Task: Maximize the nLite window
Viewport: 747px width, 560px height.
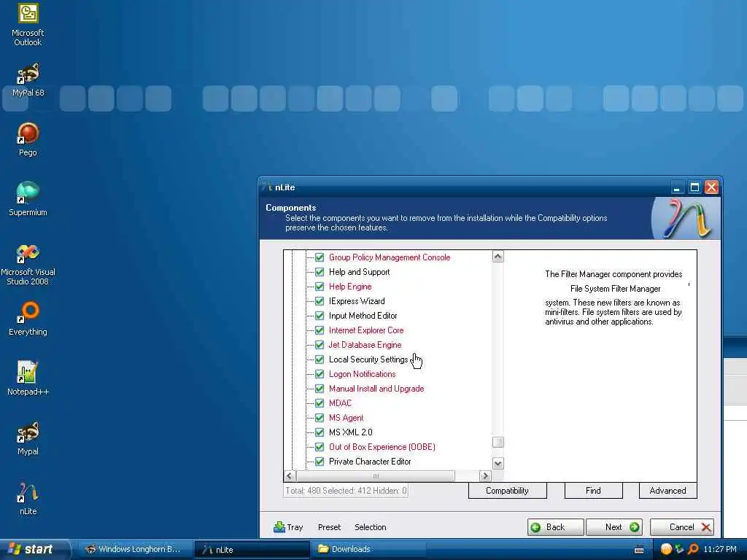Action: click(694, 187)
